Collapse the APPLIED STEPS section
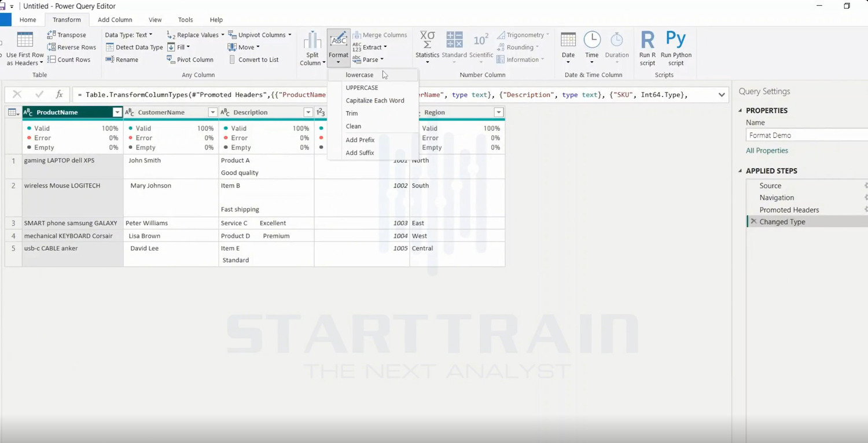 [740, 171]
